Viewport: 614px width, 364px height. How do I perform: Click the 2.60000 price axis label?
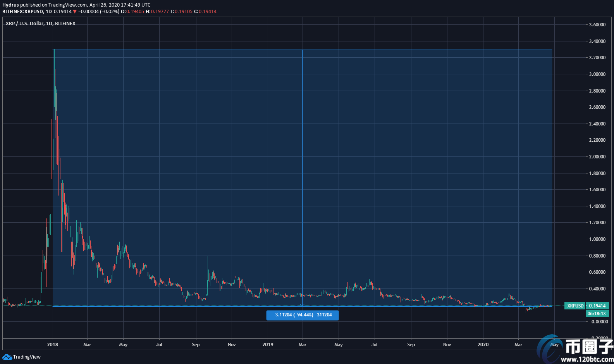tap(597, 107)
